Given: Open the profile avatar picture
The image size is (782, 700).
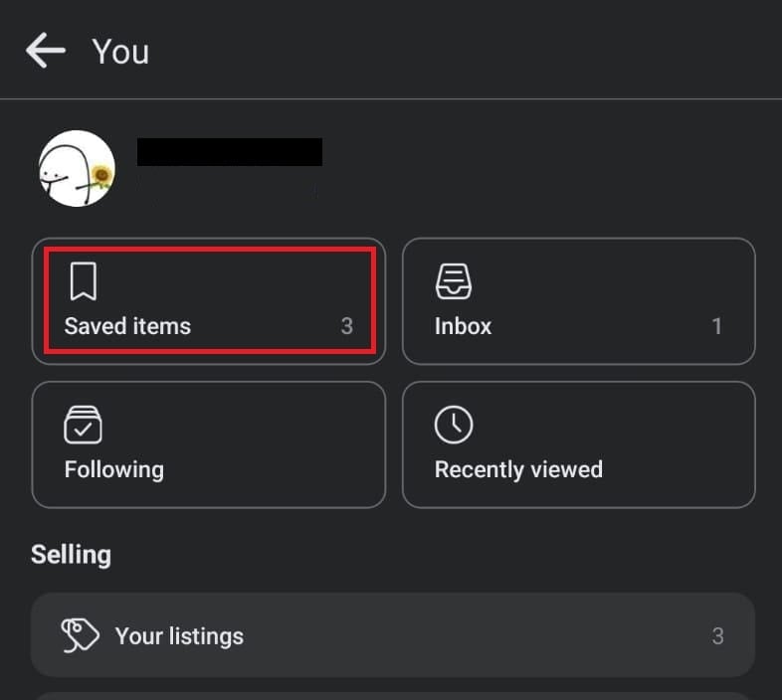Looking at the screenshot, I should pos(77,168).
